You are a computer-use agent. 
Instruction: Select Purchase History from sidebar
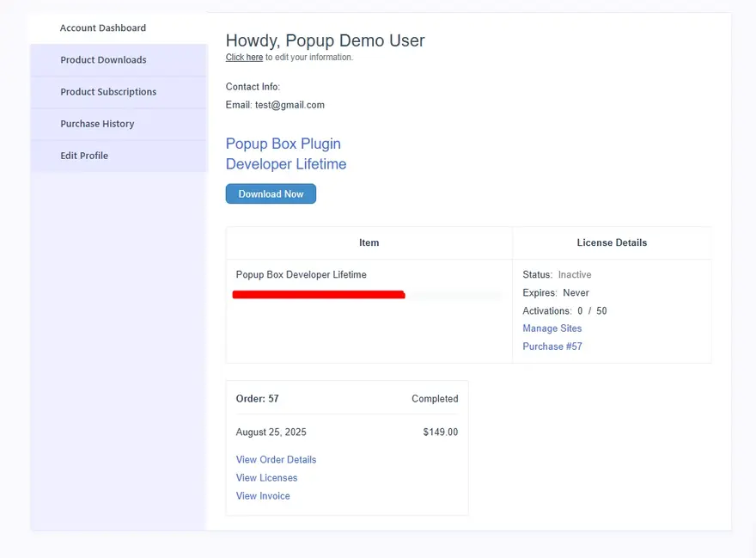click(x=97, y=124)
